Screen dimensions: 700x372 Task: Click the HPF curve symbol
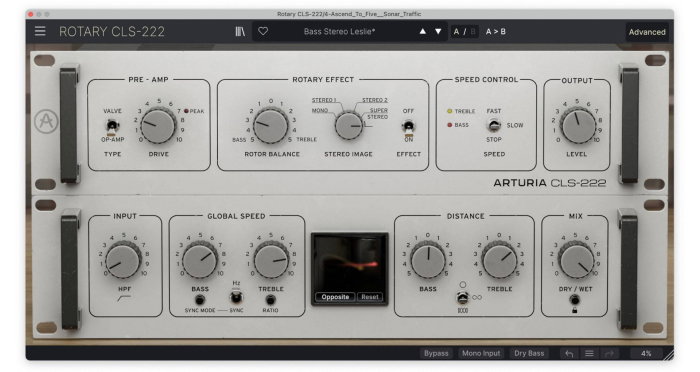pyautogui.click(x=124, y=298)
